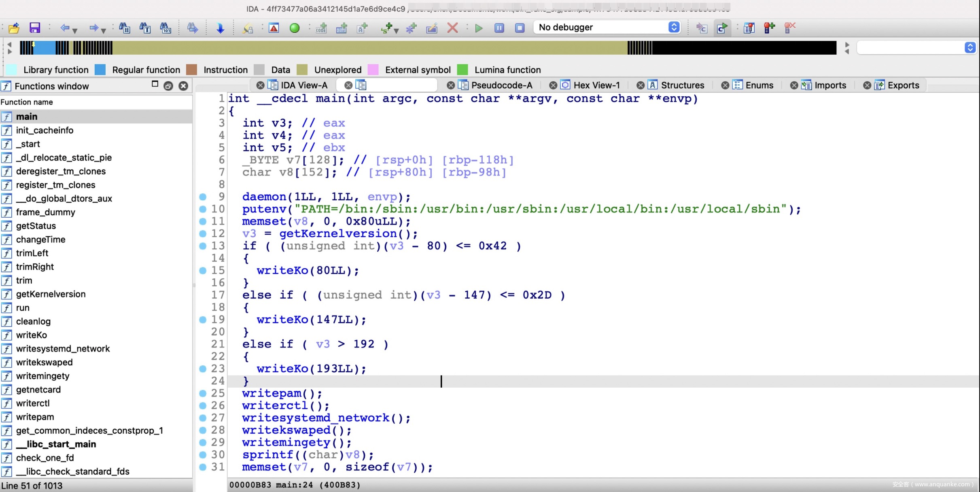Click the add breakpoint traffic light icon

coord(769,28)
